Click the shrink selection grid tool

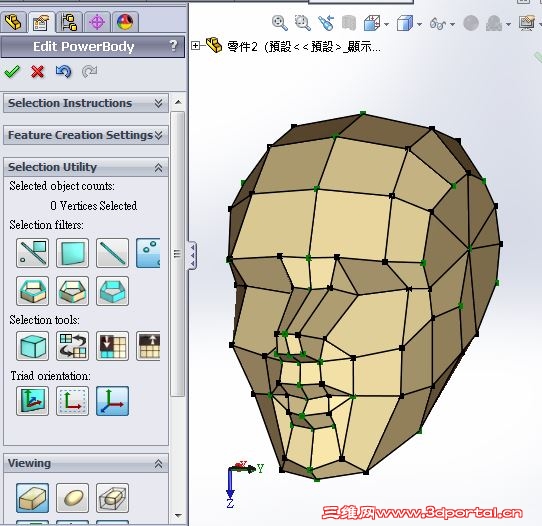tap(113, 346)
